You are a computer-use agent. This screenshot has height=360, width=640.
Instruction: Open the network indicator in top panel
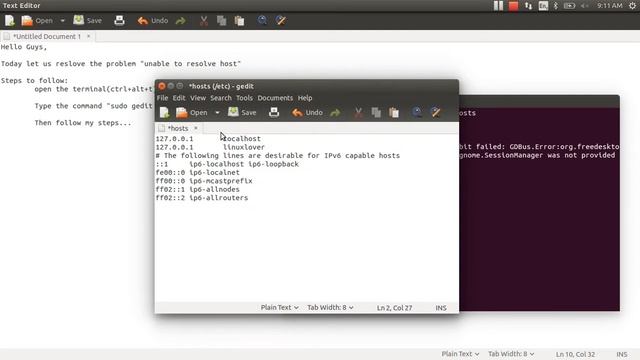[x=528, y=6]
